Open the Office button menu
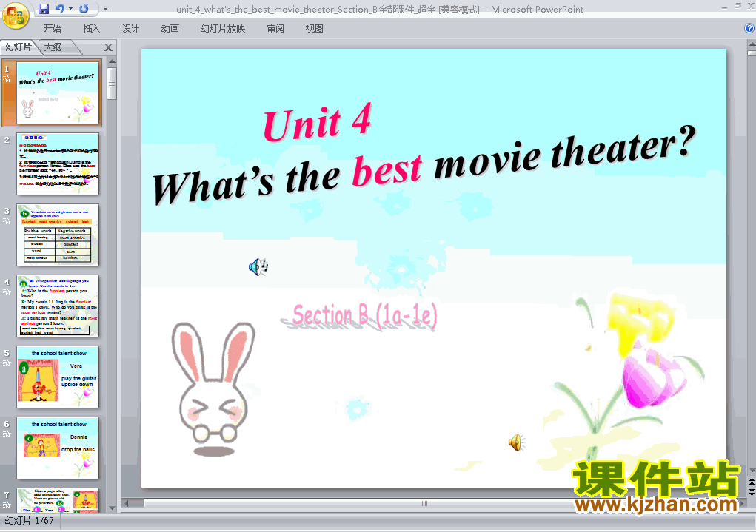The width and height of the screenshot is (756, 532). click(x=16, y=16)
